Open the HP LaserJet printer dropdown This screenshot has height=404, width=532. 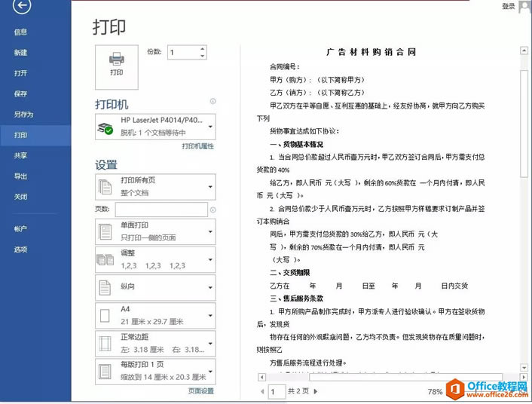[x=155, y=127]
